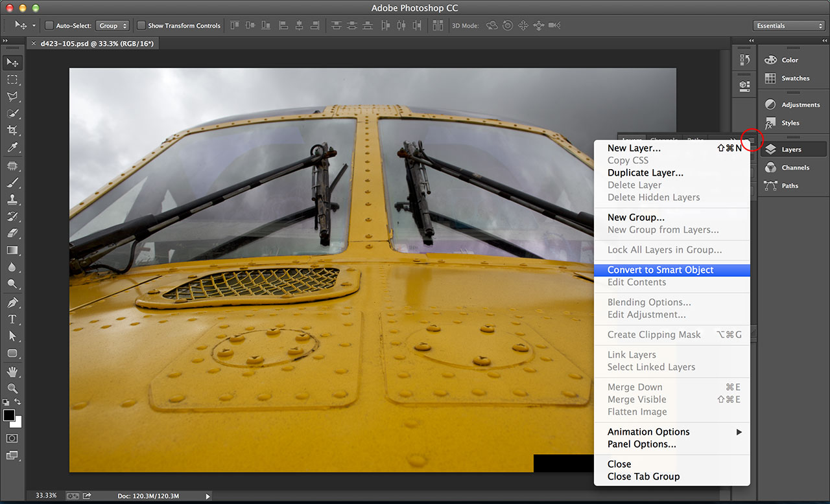The height and width of the screenshot is (504, 830).
Task: Choose Convert to Smart Object
Action: (x=660, y=269)
